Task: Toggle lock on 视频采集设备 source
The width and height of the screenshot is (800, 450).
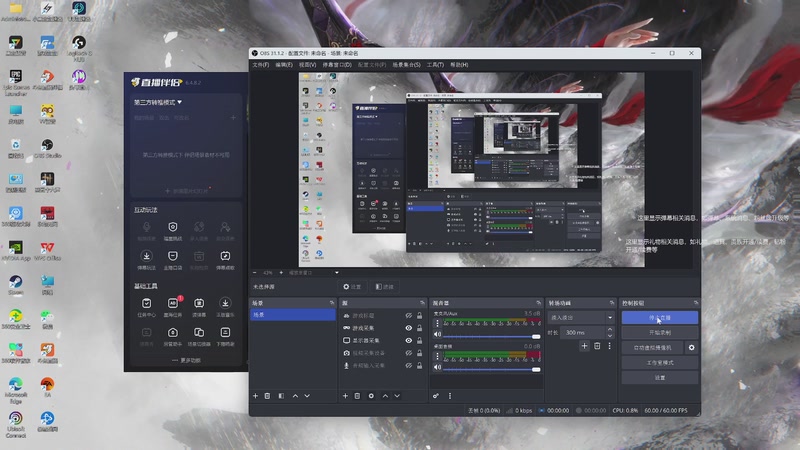Action: point(419,353)
